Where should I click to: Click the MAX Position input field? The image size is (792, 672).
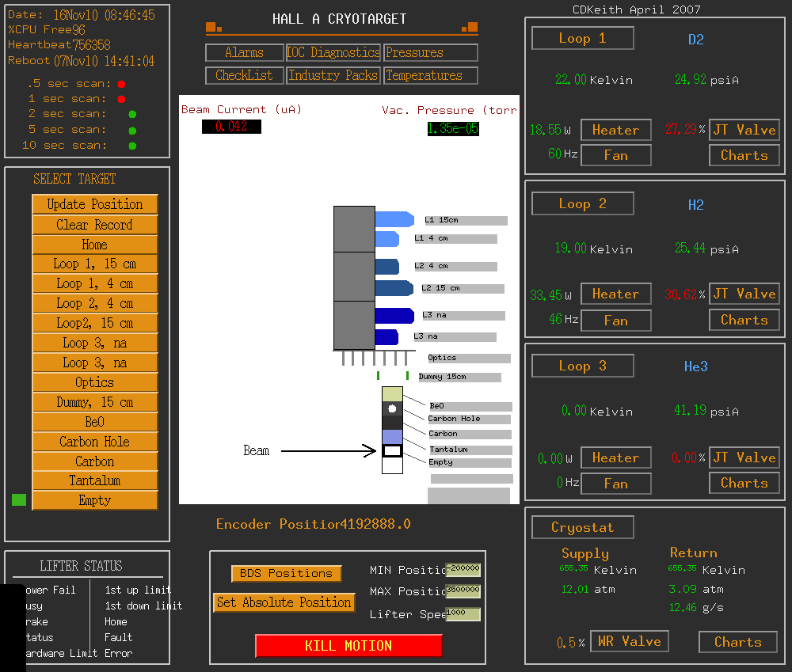[463, 590]
